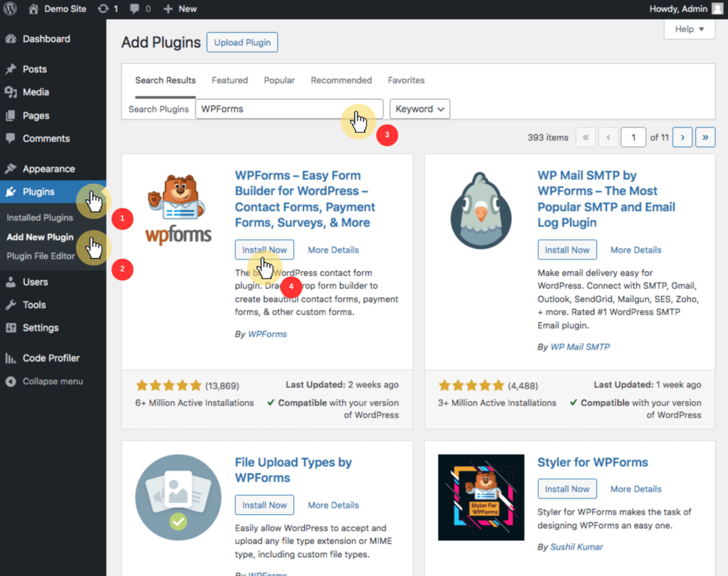Click the Code Profiler chart icon

tap(11, 358)
